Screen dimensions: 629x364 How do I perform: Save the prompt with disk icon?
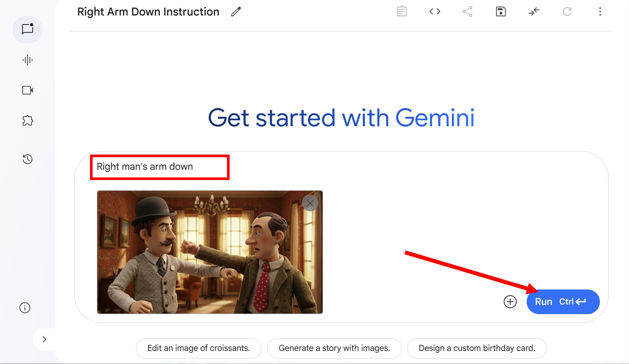501,12
